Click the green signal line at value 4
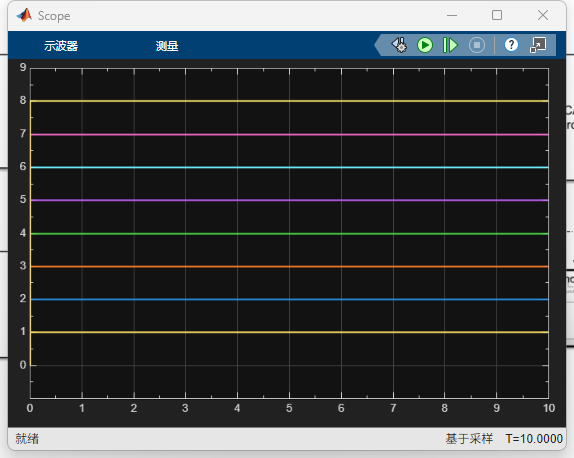 pyautogui.click(x=289, y=234)
